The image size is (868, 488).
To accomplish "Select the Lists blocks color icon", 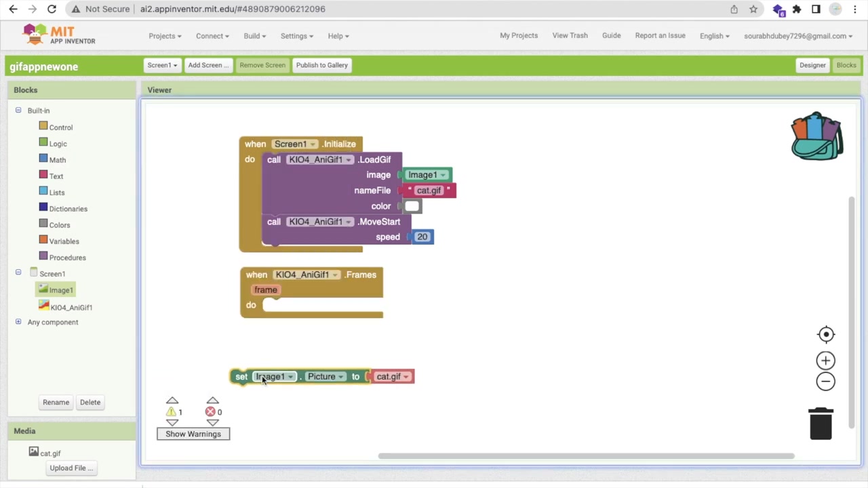I will click(x=43, y=191).
